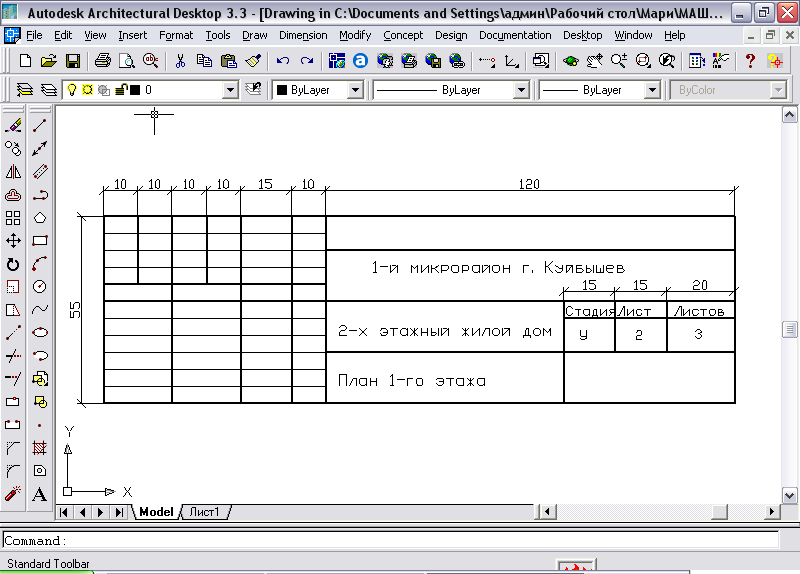Open the Dimension menu
800x574 pixels.
coord(303,35)
